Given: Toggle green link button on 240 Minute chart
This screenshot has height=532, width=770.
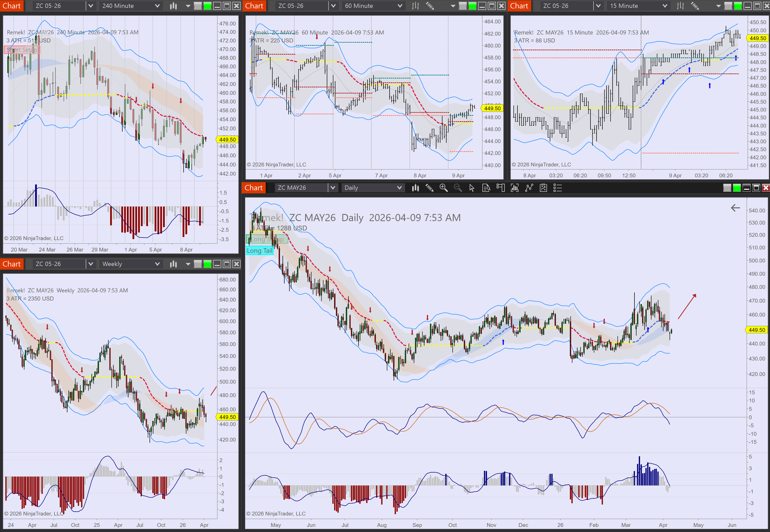Looking at the screenshot, I should click(208, 6).
